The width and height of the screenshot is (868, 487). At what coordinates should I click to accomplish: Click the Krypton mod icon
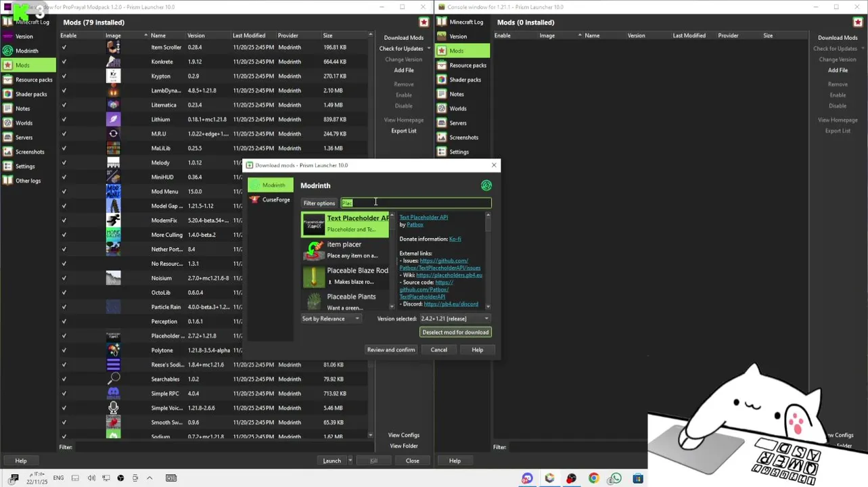click(113, 76)
